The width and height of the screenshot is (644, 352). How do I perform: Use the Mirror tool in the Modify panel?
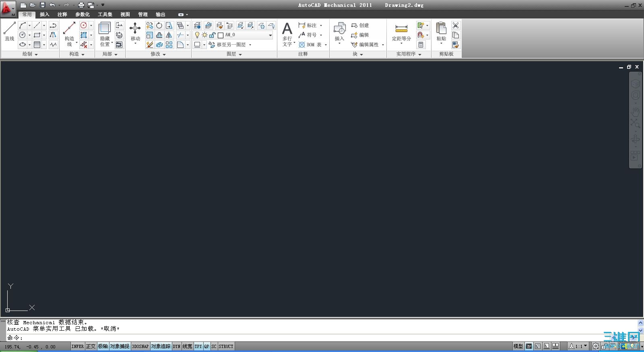click(169, 35)
